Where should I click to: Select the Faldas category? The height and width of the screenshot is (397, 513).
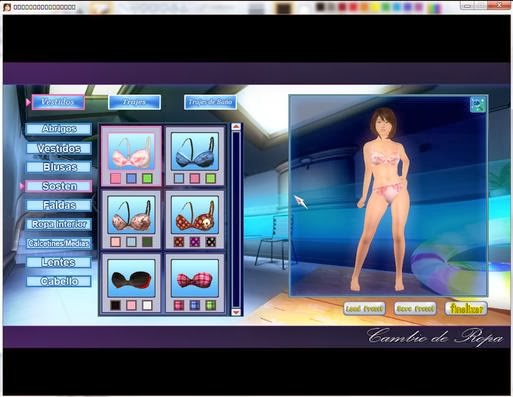(59, 205)
